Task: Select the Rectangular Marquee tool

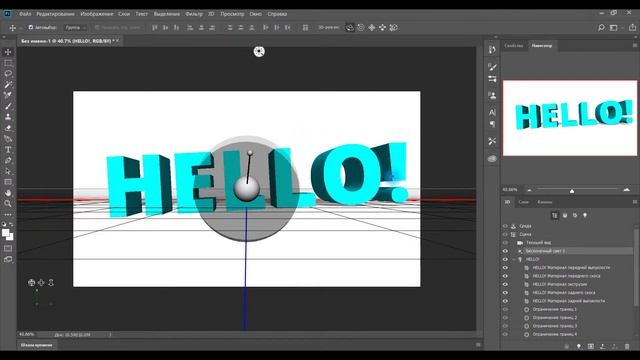Action: point(8,63)
